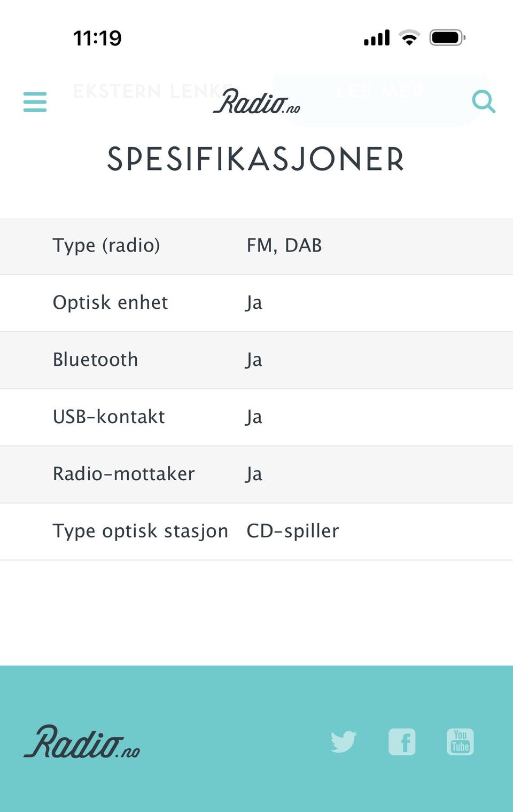Image resolution: width=513 pixels, height=812 pixels.
Task: Click the Radio.no footer logo
Action: pos(82,741)
